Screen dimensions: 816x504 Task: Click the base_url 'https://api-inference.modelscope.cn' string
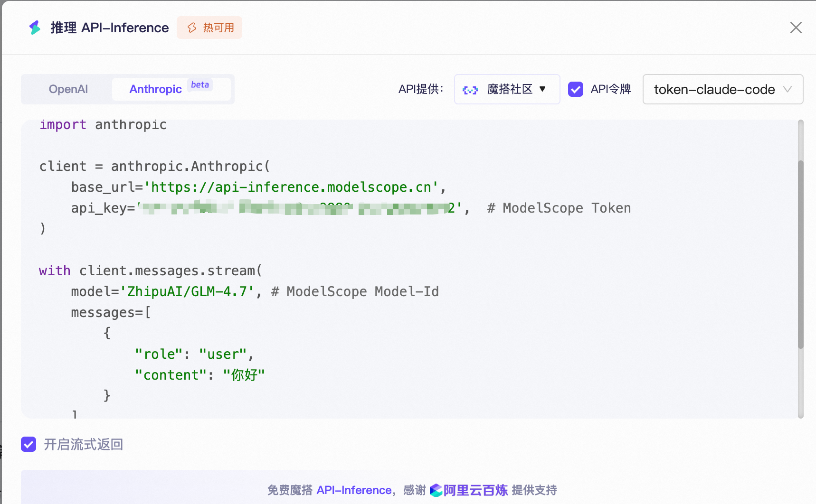pyautogui.click(x=291, y=187)
